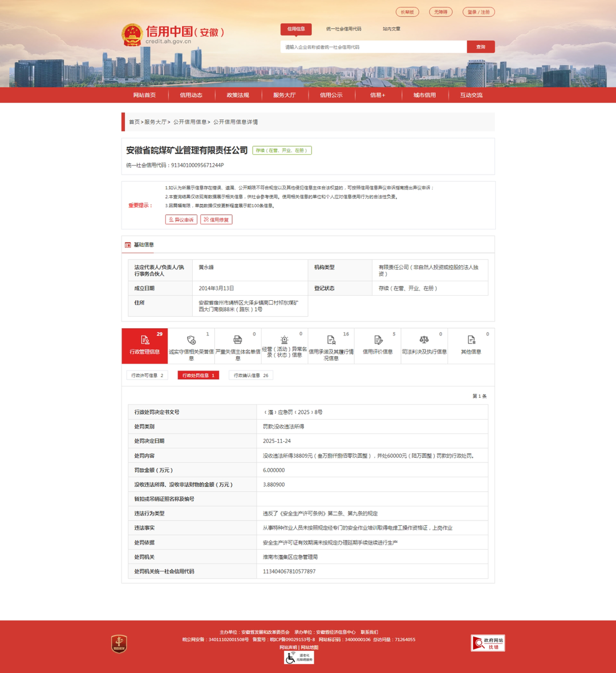Click the 司法判决及执行信息 scales icon
Viewport: 616px width, 673px height.
424,340
